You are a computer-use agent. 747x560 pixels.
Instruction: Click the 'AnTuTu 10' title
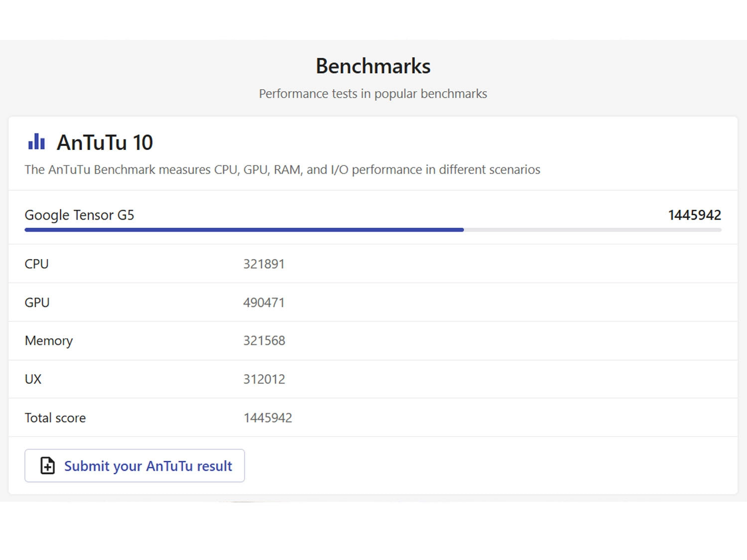105,142
